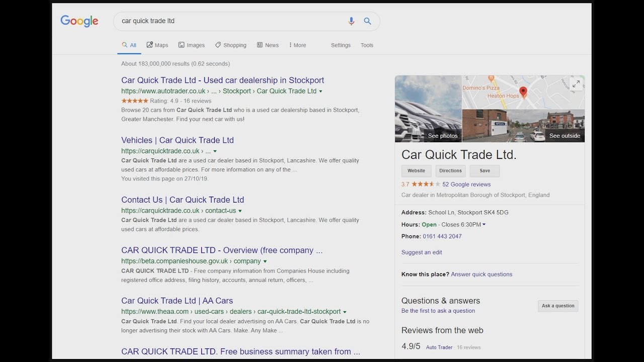
Task: Open Auto Trader reviews from the web link
Action: [x=439, y=347]
